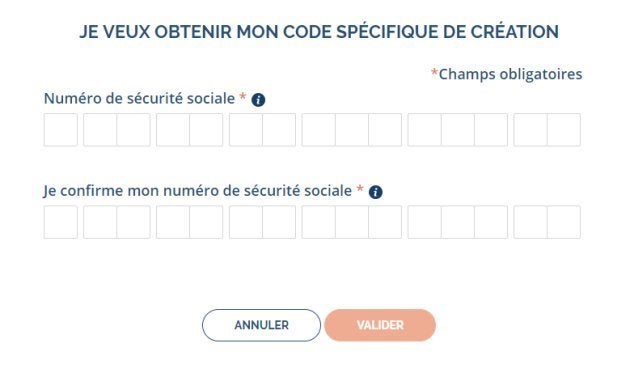Click the ANNULER button

261,325
